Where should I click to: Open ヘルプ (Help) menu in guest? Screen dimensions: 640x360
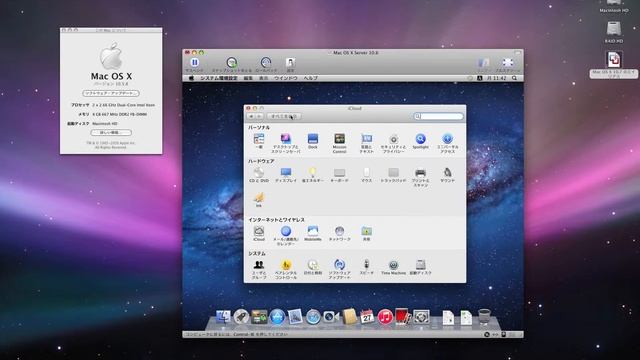point(310,78)
